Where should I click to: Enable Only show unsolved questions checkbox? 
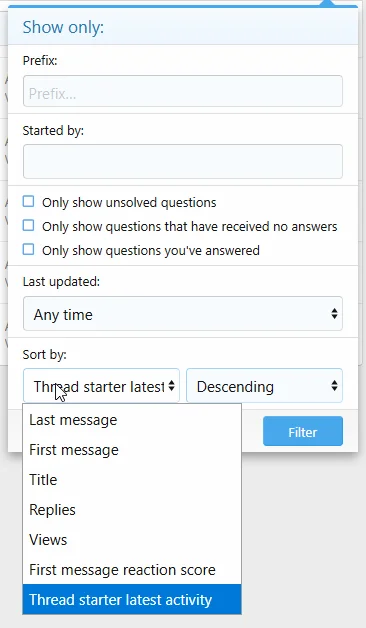(x=28, y=201)
